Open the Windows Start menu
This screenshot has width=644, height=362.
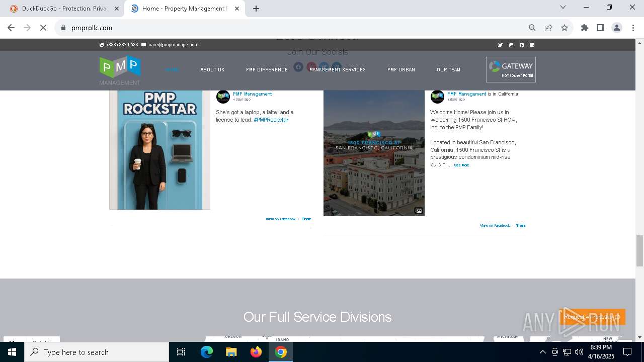coord(12,352)
